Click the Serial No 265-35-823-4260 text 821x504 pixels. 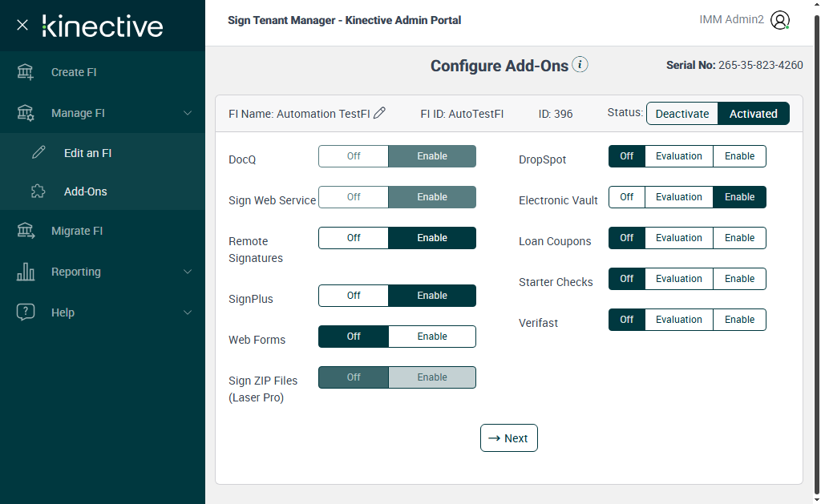(x=734, y=65)
